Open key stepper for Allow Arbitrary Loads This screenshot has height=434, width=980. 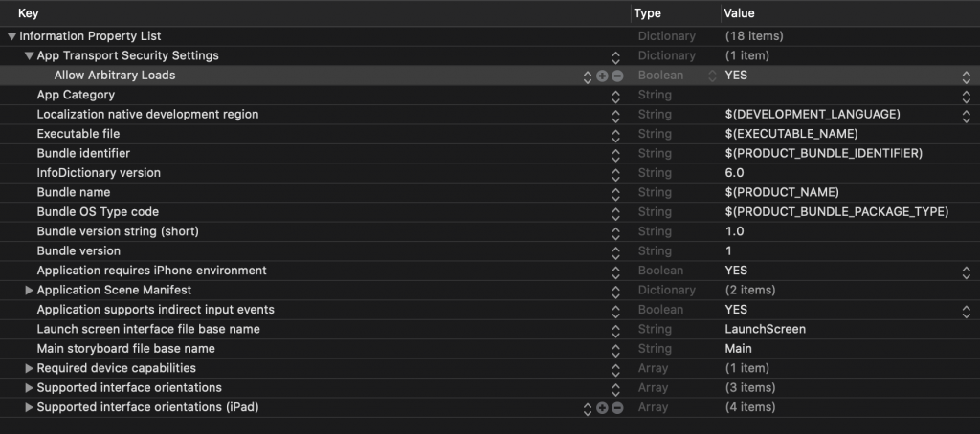[588, 76]
